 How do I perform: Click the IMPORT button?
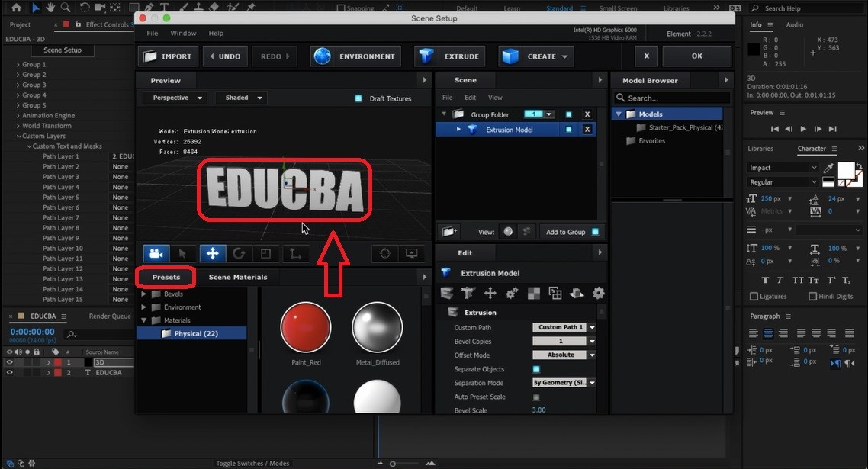pyautogui.click(x=169, y=56)
